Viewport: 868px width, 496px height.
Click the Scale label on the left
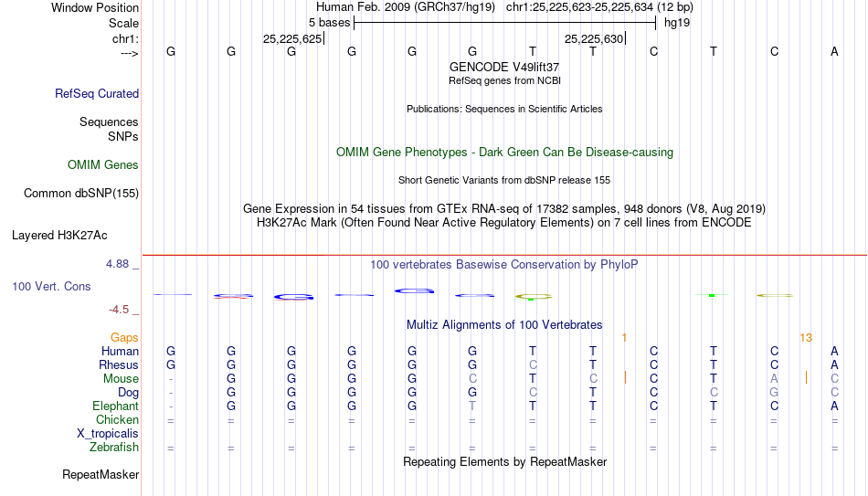coord(123,23)
